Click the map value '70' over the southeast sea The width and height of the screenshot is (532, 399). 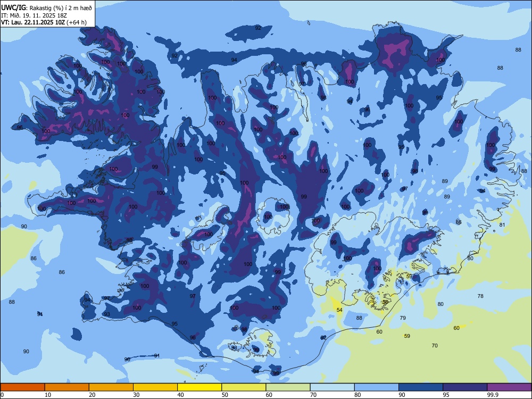[435, 345]
